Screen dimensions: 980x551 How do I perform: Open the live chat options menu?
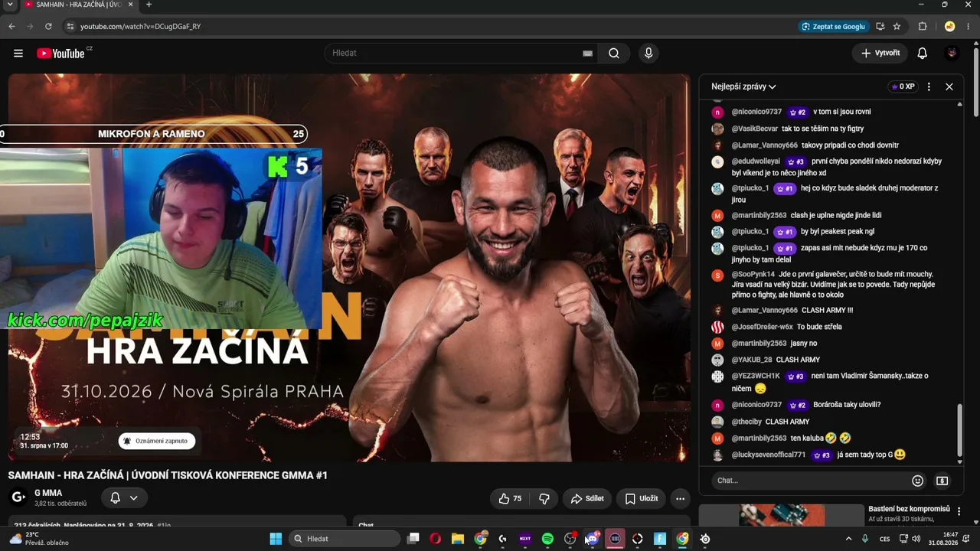(x=929, y=87)
